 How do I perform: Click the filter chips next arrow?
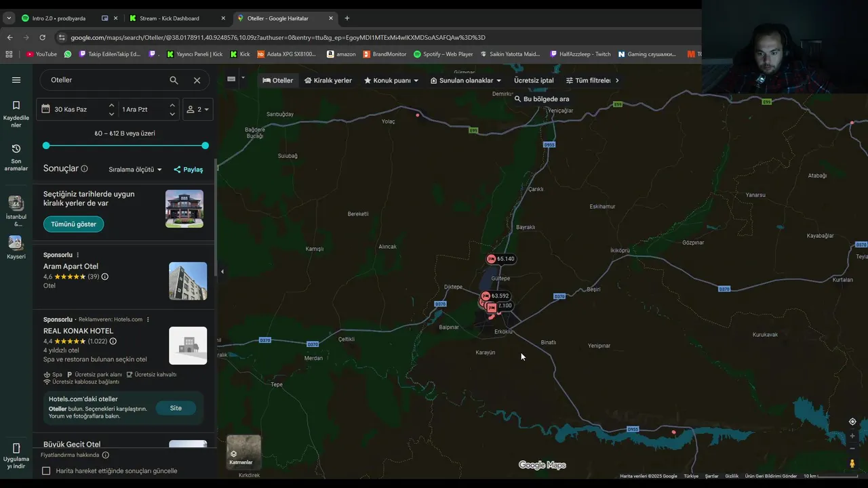point(616,80)
